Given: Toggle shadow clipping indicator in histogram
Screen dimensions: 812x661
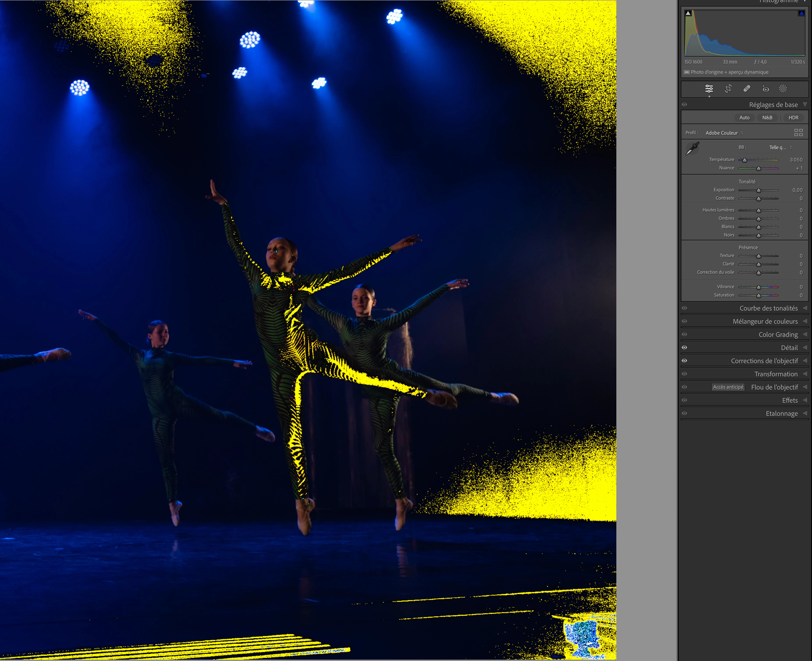Looking at the screenshot, I should pos(688,13).
